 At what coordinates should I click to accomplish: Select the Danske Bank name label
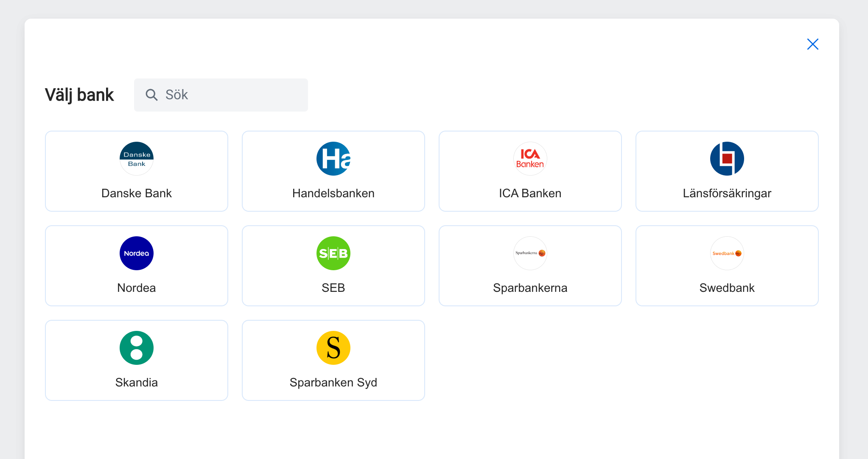pos(137,193)
